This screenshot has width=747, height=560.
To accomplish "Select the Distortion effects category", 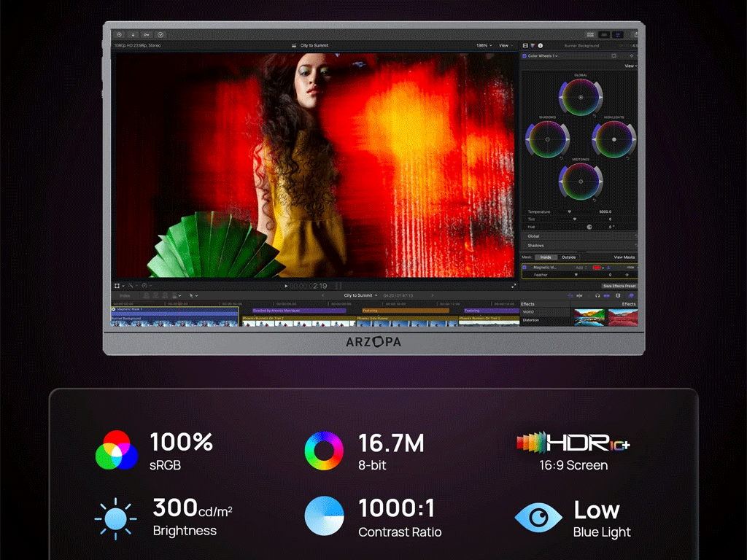I will [531, 320].
